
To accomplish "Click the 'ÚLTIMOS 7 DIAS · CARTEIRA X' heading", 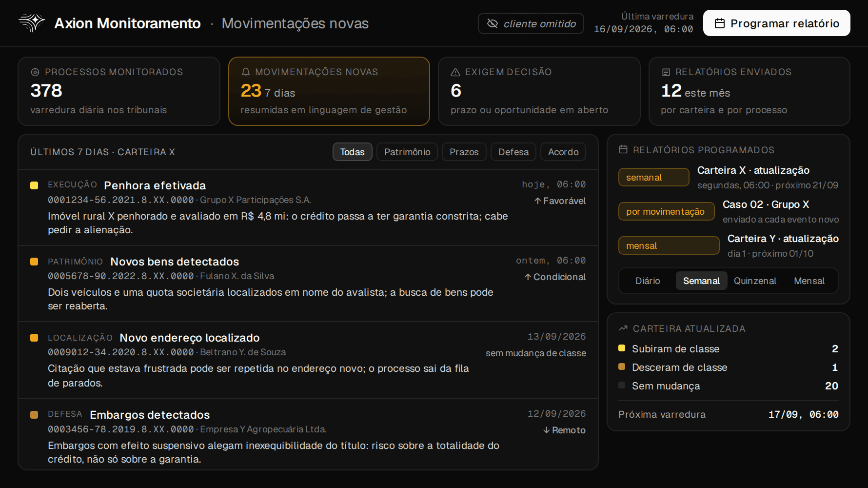I will click(x=102, y=152).
